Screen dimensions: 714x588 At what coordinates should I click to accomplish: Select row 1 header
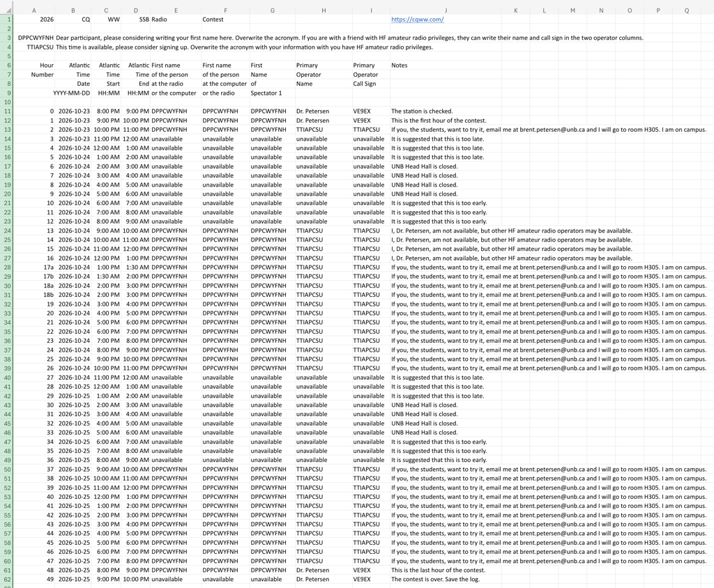(7, 20)
